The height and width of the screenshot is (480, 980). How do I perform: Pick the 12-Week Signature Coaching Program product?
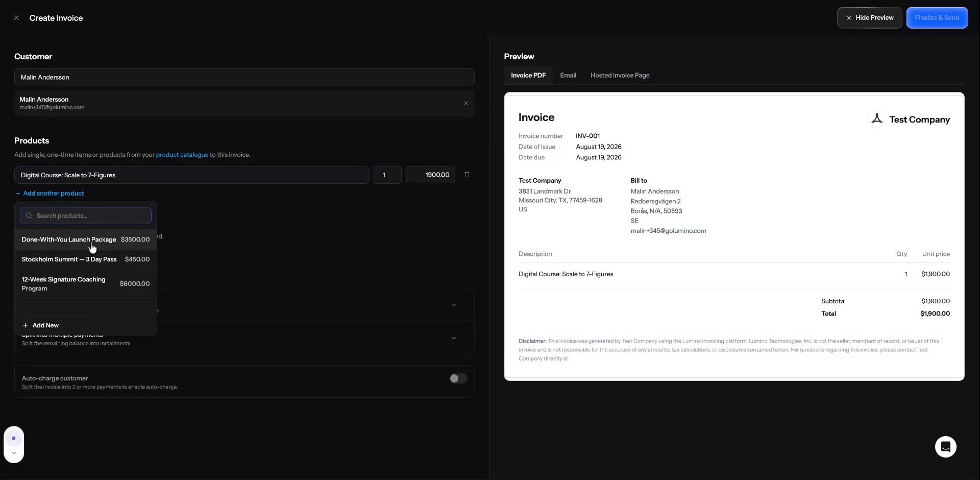pos(86,284)
